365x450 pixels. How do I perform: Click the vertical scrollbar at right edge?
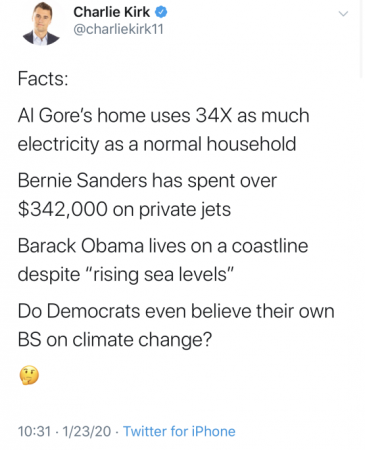361,38
